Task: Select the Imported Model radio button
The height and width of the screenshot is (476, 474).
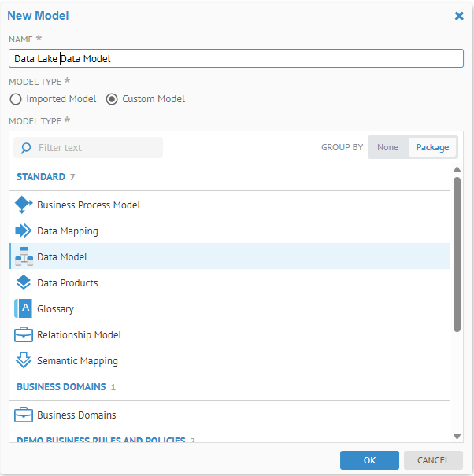Action: [16, 99]
